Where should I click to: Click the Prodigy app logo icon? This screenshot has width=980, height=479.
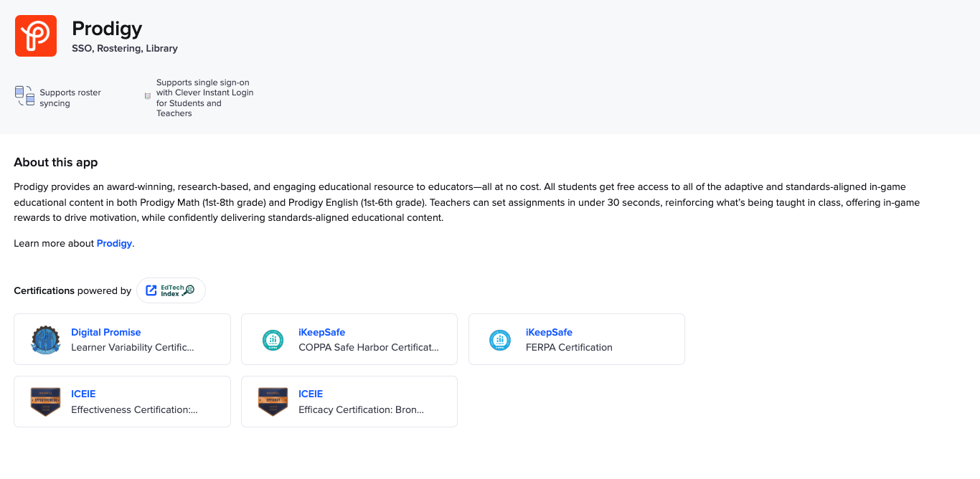pyautogui.click(x=35, y=35)
